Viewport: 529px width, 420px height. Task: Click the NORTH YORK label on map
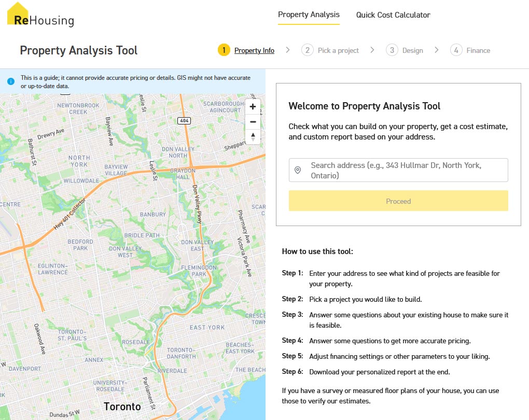pyautogui.click(x=79, y=161)
